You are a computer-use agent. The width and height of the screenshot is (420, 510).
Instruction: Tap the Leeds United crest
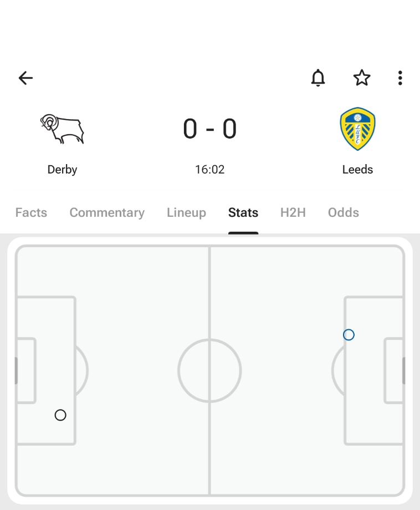point(357,129)
